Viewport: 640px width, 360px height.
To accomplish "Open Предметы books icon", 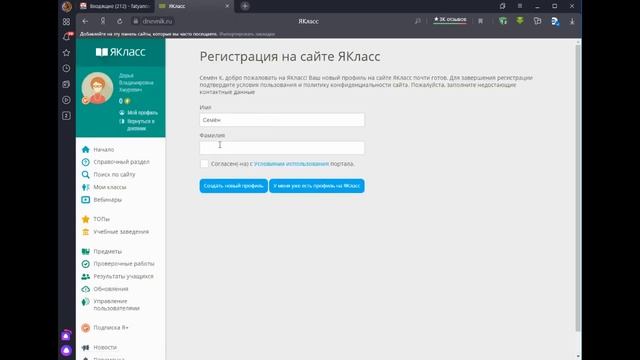I will click(85, 251).
